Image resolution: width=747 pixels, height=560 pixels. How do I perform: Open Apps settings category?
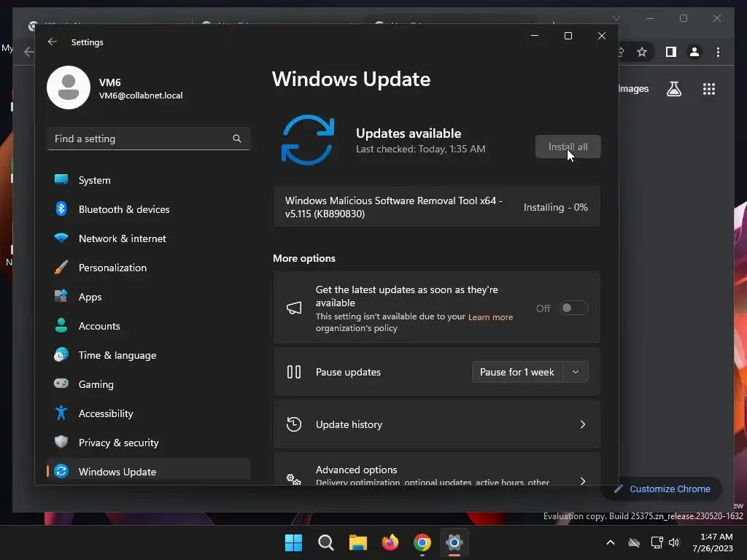(149, 297)
